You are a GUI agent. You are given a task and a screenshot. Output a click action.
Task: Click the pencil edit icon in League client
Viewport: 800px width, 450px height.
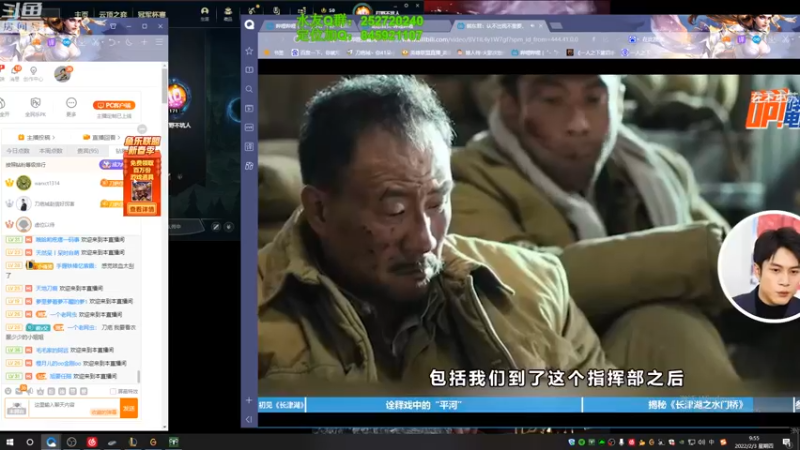click(x=216, y=227)
